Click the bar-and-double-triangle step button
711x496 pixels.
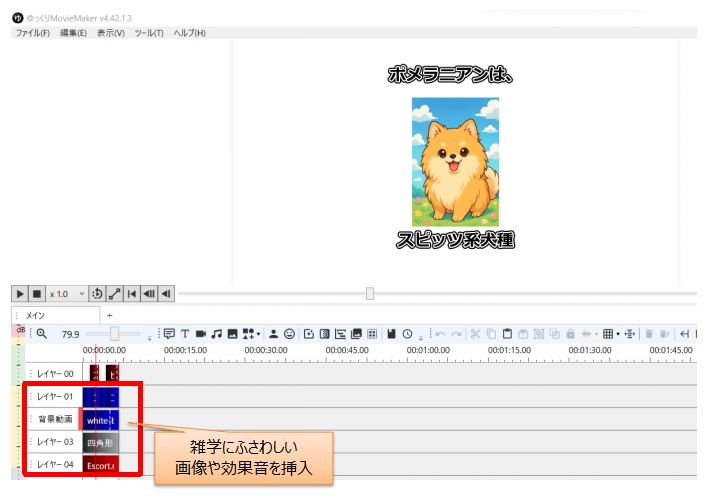pos(149,294)
